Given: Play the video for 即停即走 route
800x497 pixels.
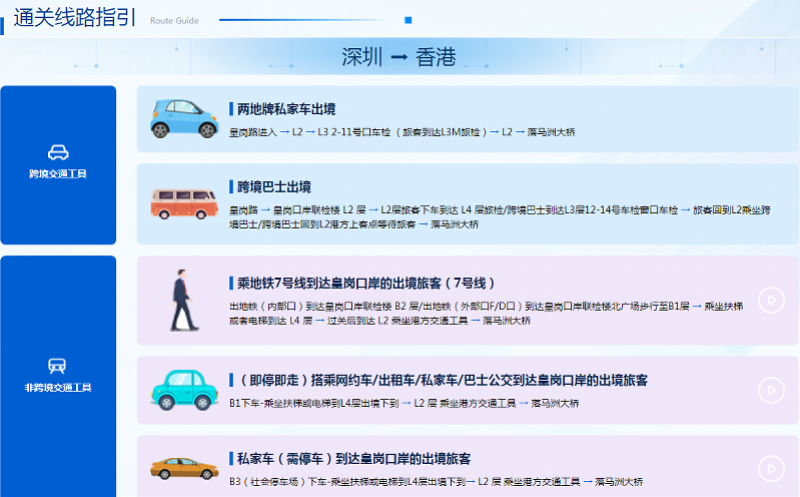Looking at the screenshot, I should click(771, 390).
